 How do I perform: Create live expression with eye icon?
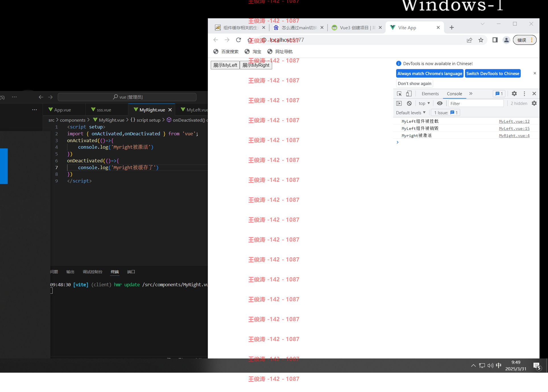440,103
